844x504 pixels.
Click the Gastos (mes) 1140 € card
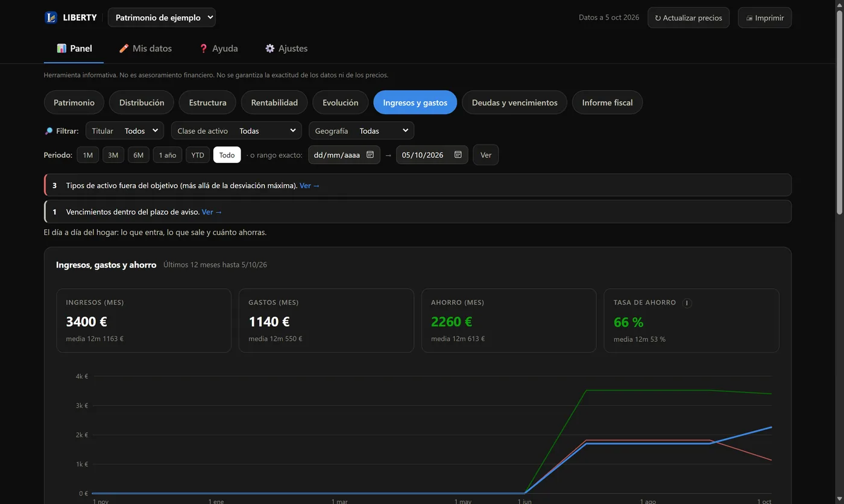pyautogui.click(x=326, y=321)
